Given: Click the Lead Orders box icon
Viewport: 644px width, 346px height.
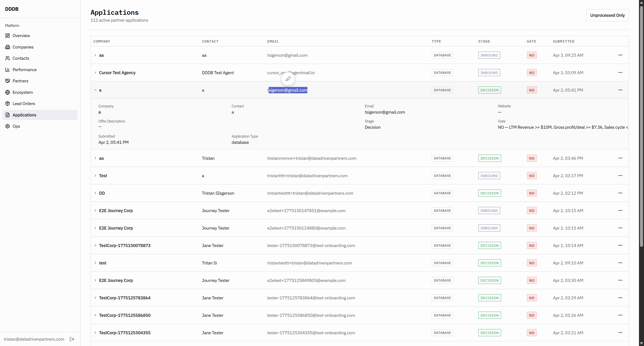Looking at the screenshot, I should [x=8, y=104].
